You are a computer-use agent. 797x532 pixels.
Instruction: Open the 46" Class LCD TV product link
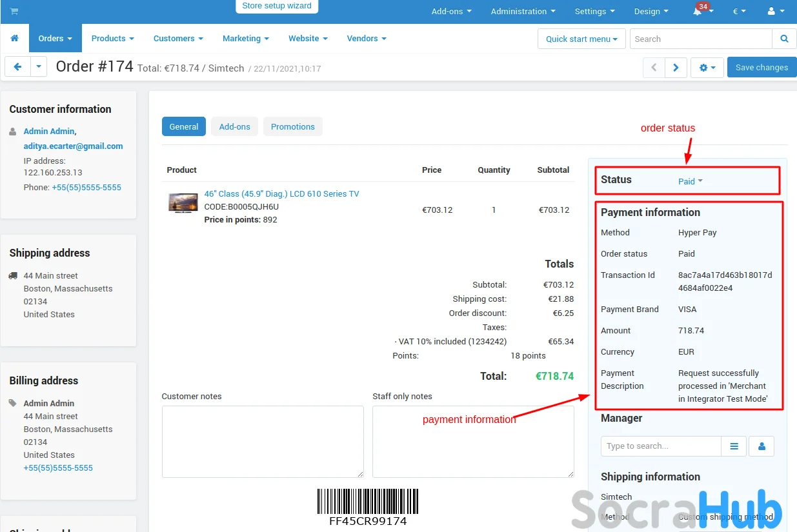(281, 194)
